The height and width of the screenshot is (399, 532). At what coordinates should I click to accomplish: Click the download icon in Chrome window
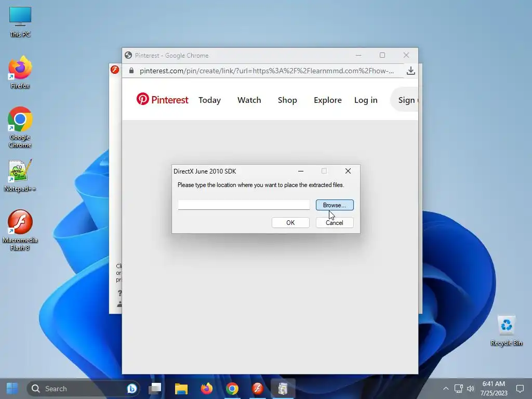point(411,71)
